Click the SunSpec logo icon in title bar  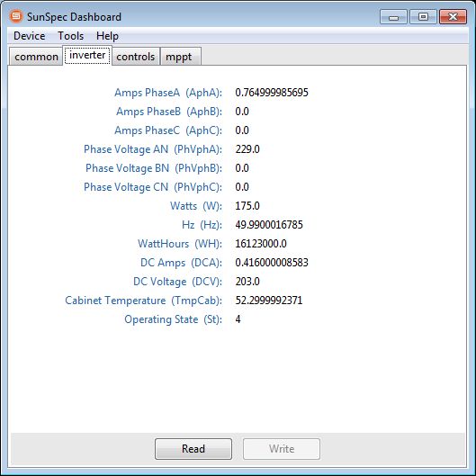[16, 16]
